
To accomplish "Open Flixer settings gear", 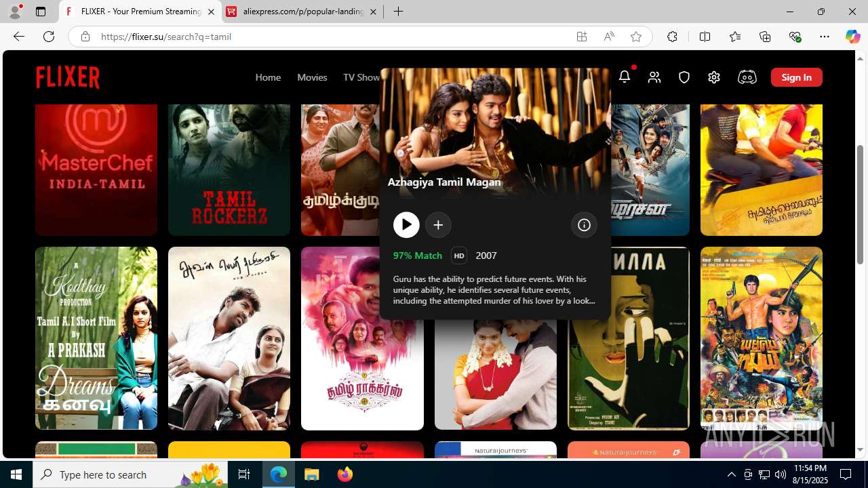I will point(714,77).
